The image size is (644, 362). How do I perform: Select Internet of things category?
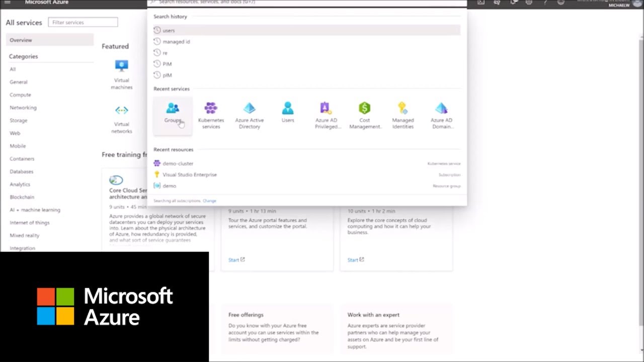(x=30, y=223)
